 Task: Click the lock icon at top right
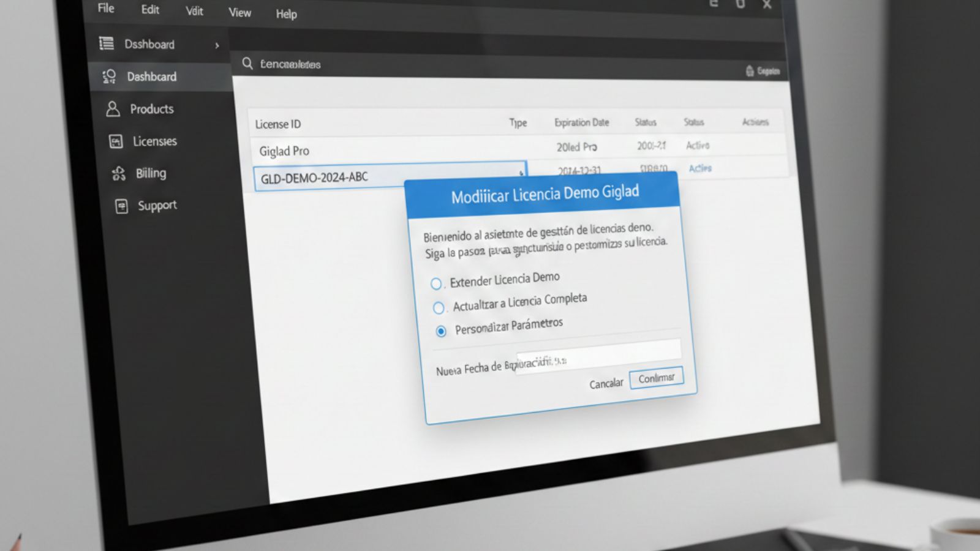point(750,71)
